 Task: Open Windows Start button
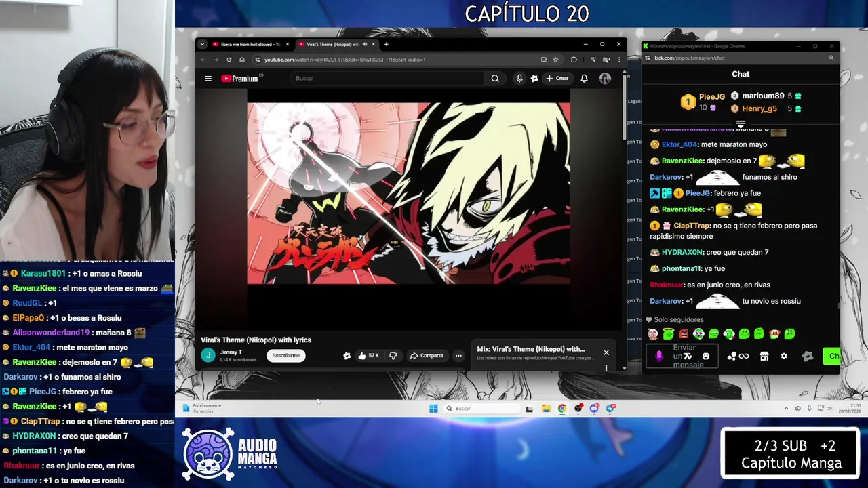[433, 409]
